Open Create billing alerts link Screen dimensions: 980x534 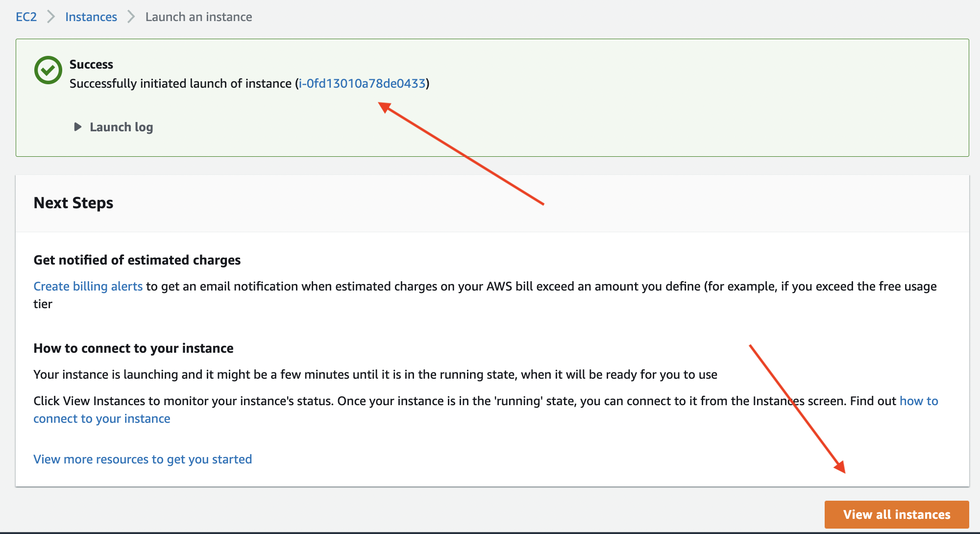pos(88,286)
